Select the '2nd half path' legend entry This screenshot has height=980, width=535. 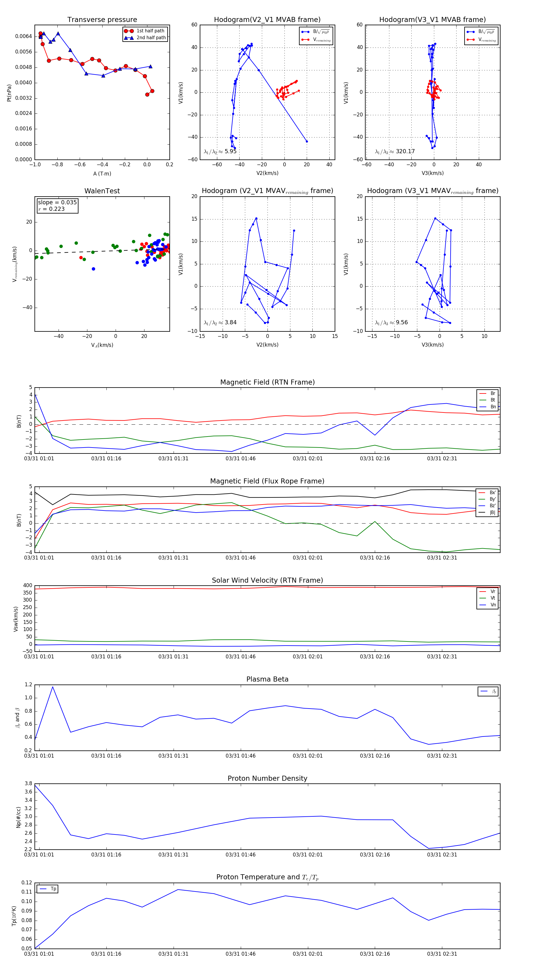point(145,38)
